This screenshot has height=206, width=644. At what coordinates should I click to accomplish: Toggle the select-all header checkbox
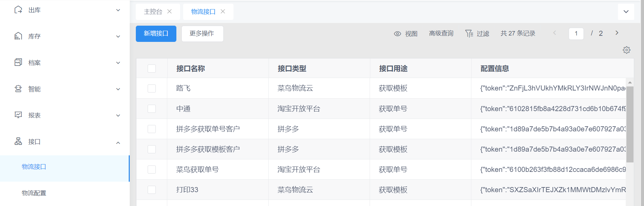click(152, 69)
